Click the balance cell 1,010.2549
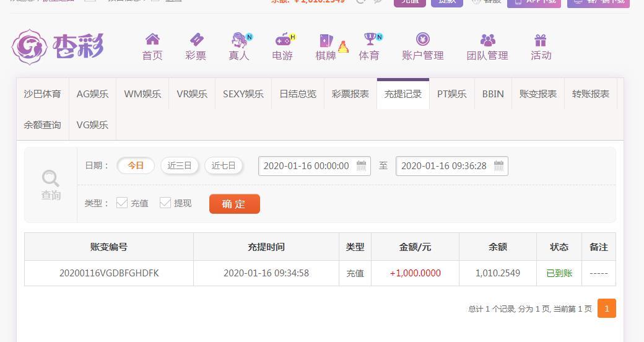 coord(498,273)
